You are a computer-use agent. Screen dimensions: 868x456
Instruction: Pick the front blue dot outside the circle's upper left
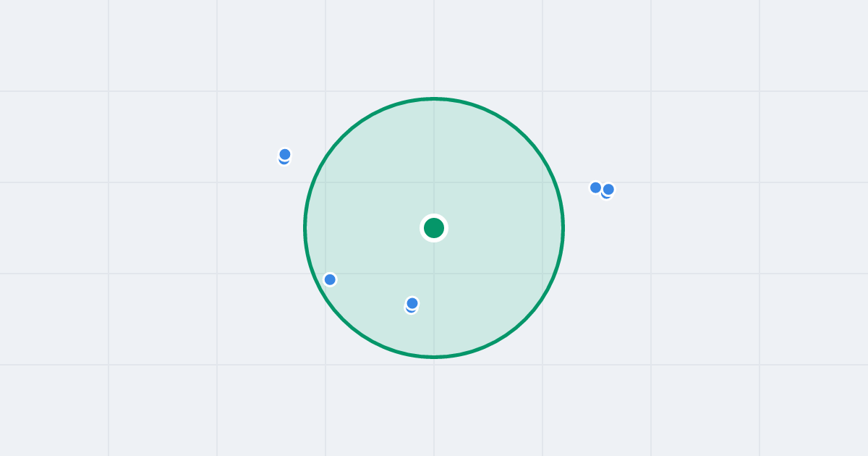[x=285, y=154]
